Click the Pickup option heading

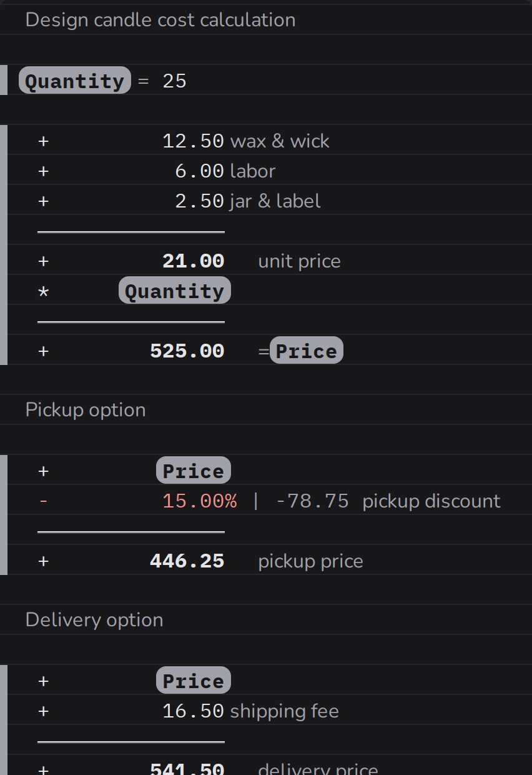(86, 410)
